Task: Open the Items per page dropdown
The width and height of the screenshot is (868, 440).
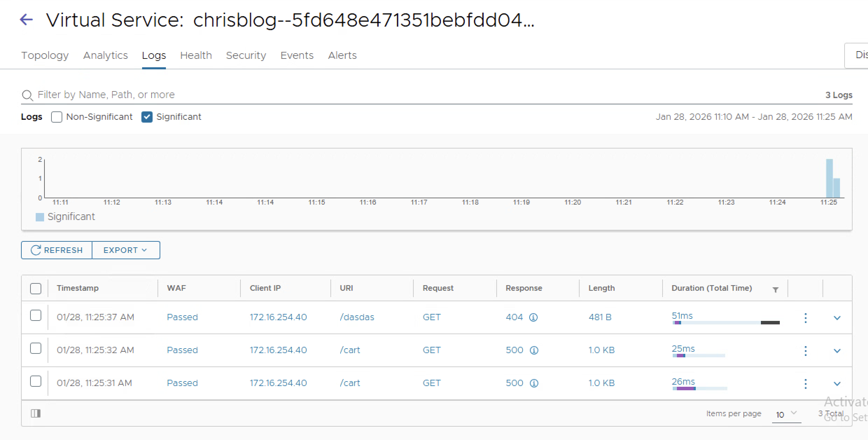Action: tap(786, 414)
